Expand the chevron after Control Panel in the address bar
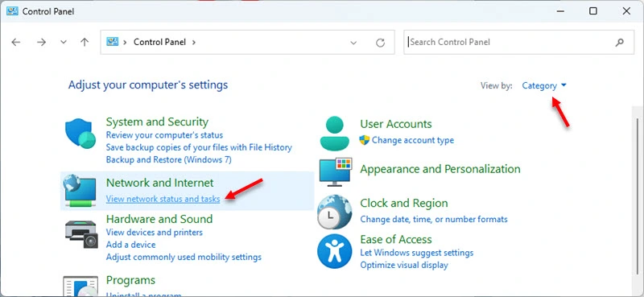Viewport: 644px width, 297px height. click(x=194, y=42)
